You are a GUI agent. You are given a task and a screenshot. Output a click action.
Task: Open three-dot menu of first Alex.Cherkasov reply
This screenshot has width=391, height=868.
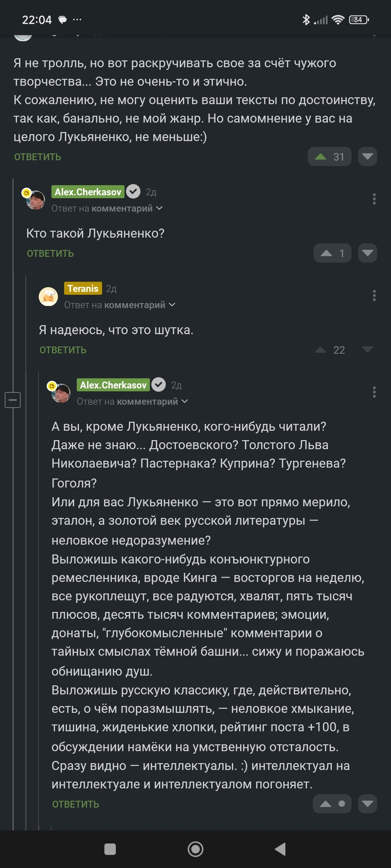click(374, 199)
